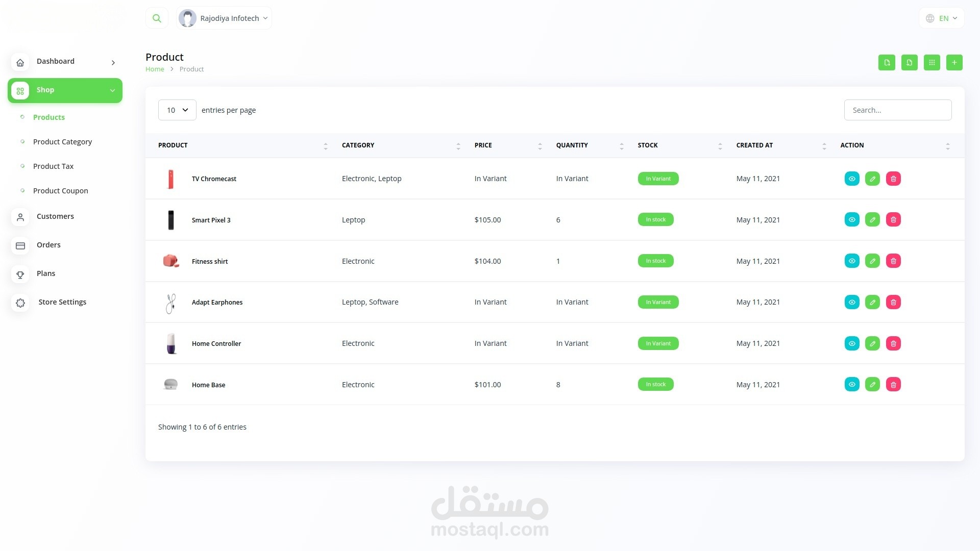This screenshot has height=551, width=980.
Task: Edit the Smart Pixel 3 product
Action: coord(872,220)
